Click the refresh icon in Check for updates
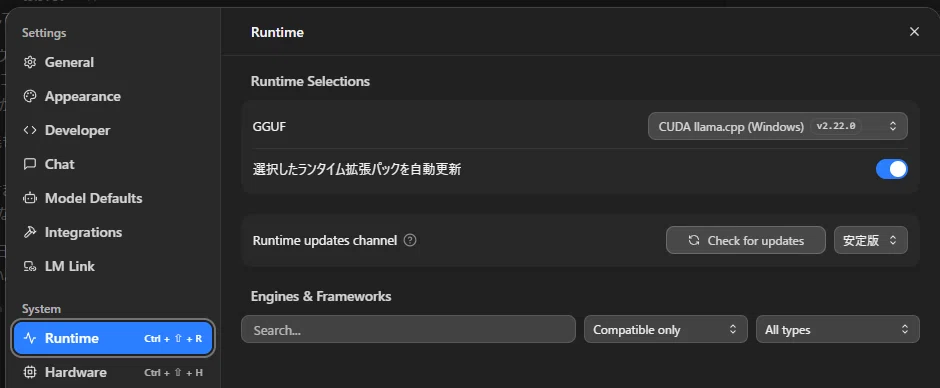The image size is (940, 388). click(694, 240)
